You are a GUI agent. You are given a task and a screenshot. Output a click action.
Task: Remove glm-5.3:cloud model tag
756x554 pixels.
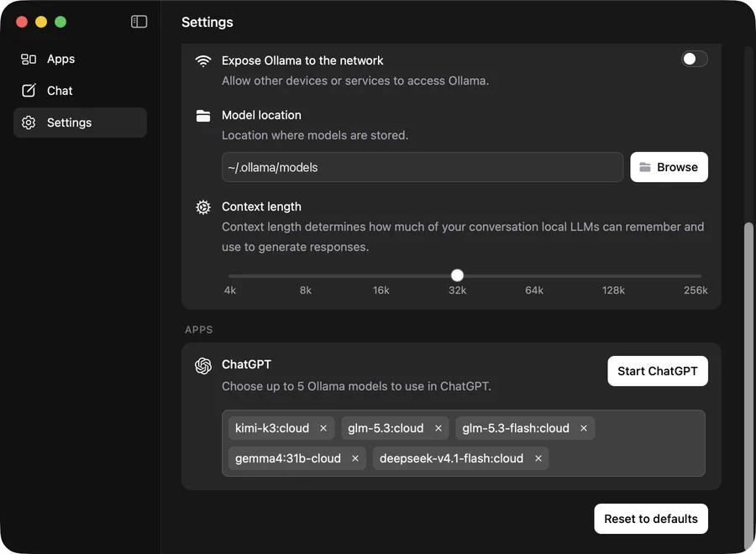pos(438,428)
